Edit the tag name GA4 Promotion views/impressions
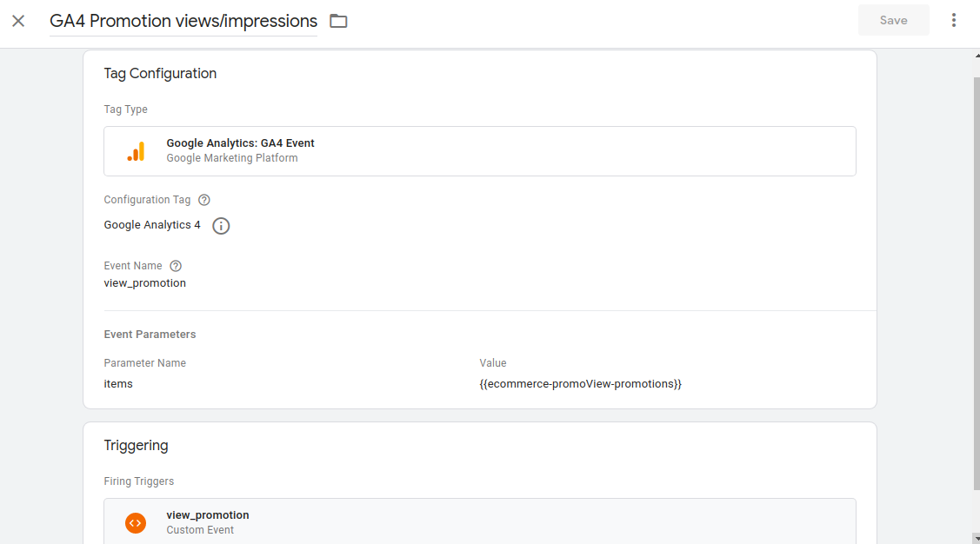Image resolution: width=980 pixels, height=544 pixels. tap(183, 21)
